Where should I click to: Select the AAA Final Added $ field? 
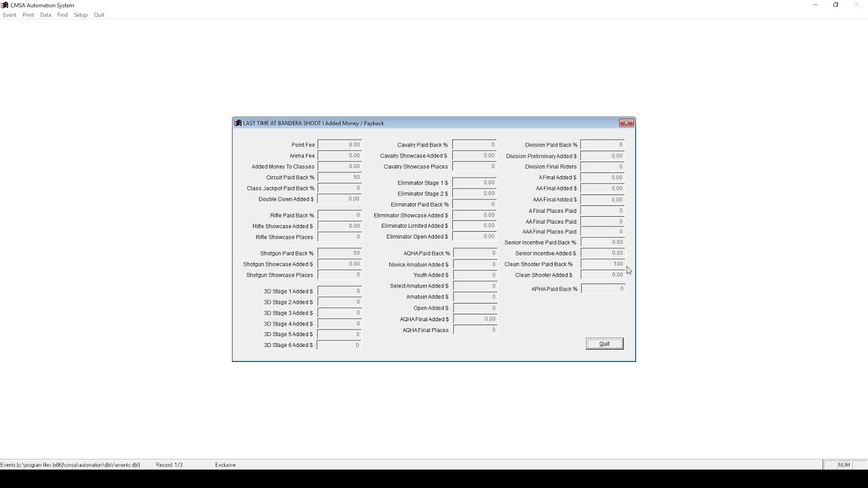tap(603, 199)
